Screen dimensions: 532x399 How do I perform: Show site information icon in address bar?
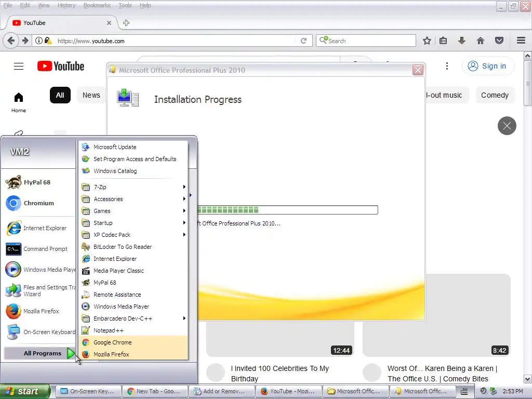coord(38,41)
